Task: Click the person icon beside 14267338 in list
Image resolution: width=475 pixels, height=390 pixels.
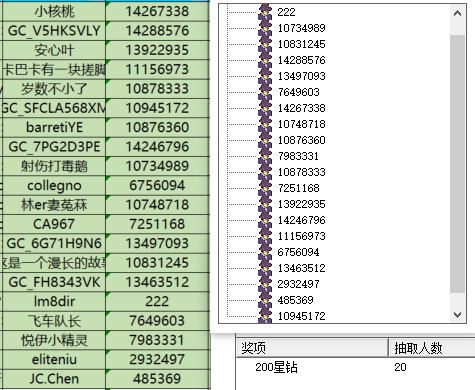Action: click(265, 108)
